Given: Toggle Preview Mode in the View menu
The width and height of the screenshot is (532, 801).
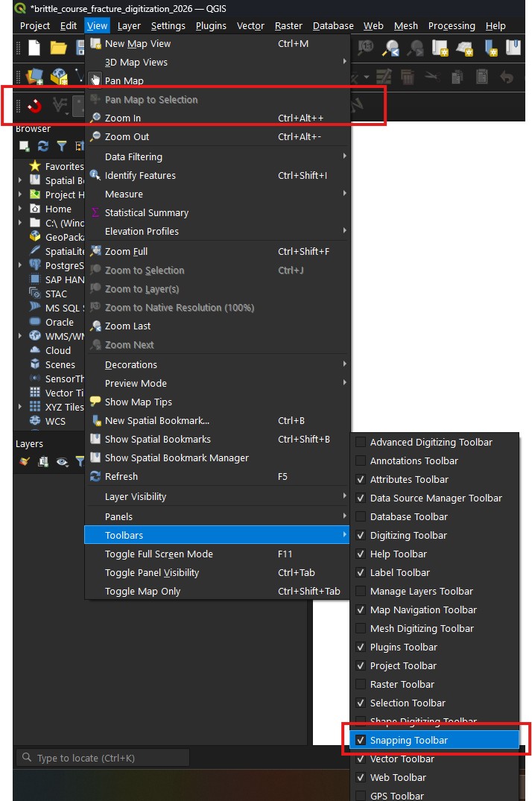Looking at the screenshot, I should tap(135, 383).
